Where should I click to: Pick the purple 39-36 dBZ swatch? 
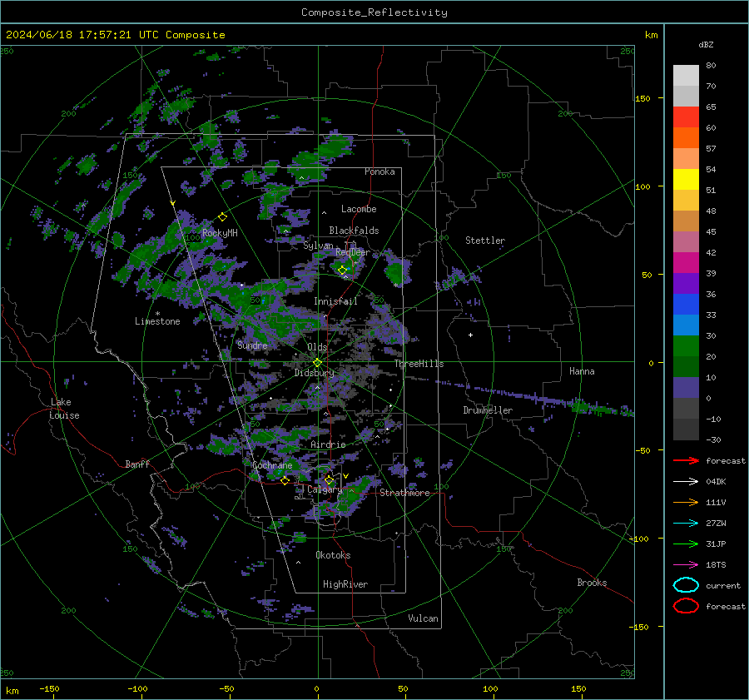(686, 283)
